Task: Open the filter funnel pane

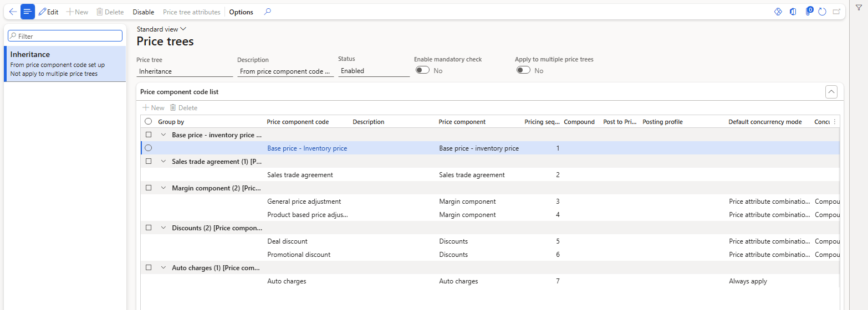Action: [x=859, y=7]
